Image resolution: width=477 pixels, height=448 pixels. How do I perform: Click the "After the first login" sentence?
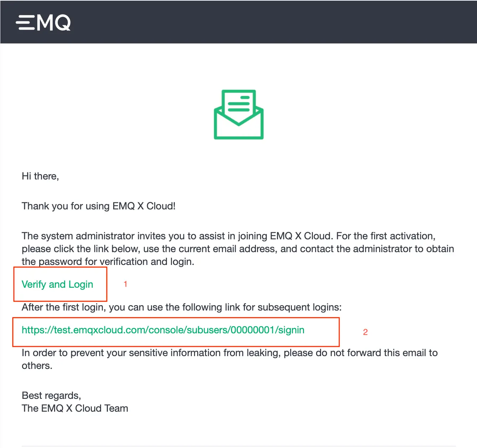click(182, 307)
